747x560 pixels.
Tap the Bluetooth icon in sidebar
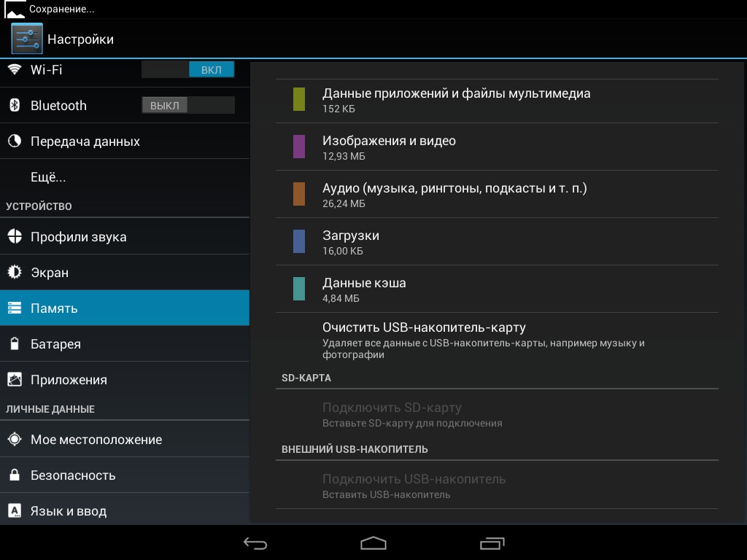[14, 105]
